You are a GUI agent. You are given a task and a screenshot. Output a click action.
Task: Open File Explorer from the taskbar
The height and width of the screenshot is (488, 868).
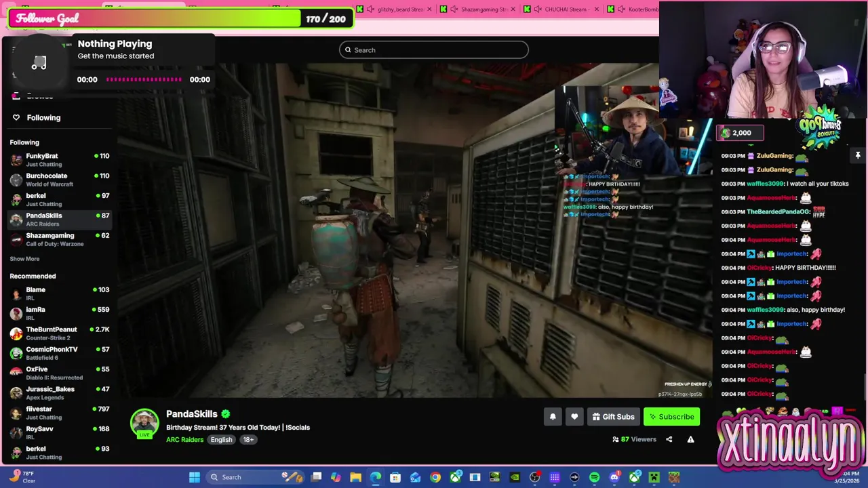(356, 477)
